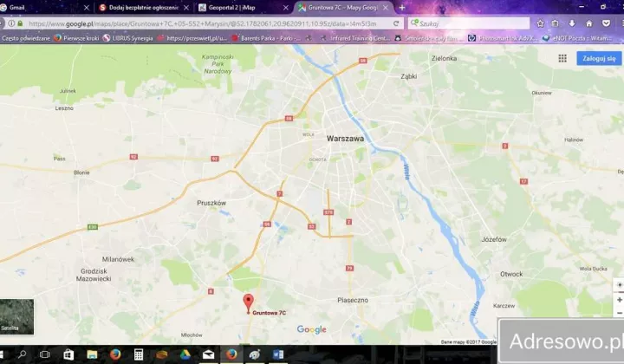The image size is (624, 364).
Task: Switch to Geoportal 2 | iMap tab
Action: click(243, 8)
